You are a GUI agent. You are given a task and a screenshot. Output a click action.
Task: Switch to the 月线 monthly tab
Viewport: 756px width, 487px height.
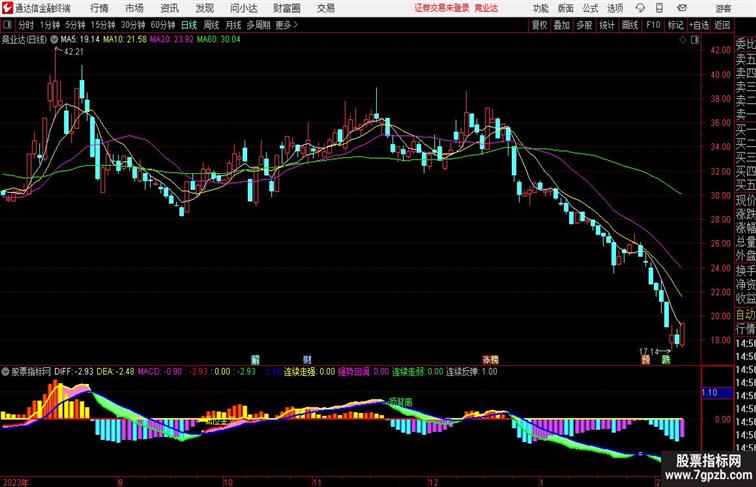pos(233,25)
